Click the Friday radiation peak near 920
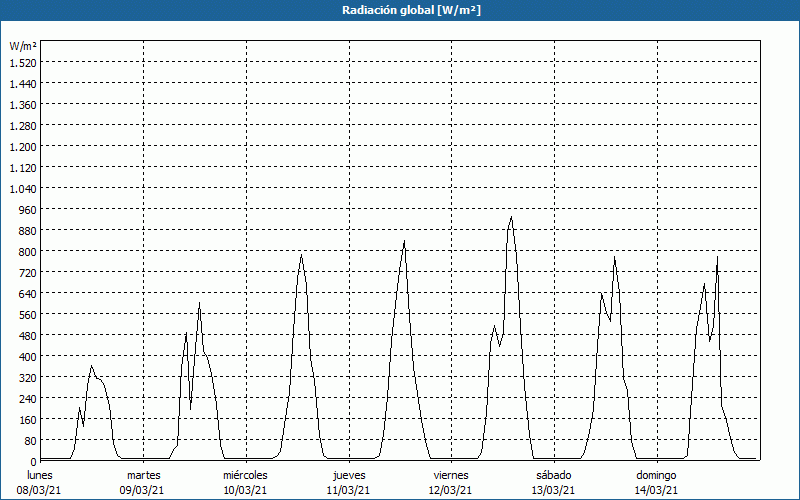The image size is (800, 500). (511, 217)
